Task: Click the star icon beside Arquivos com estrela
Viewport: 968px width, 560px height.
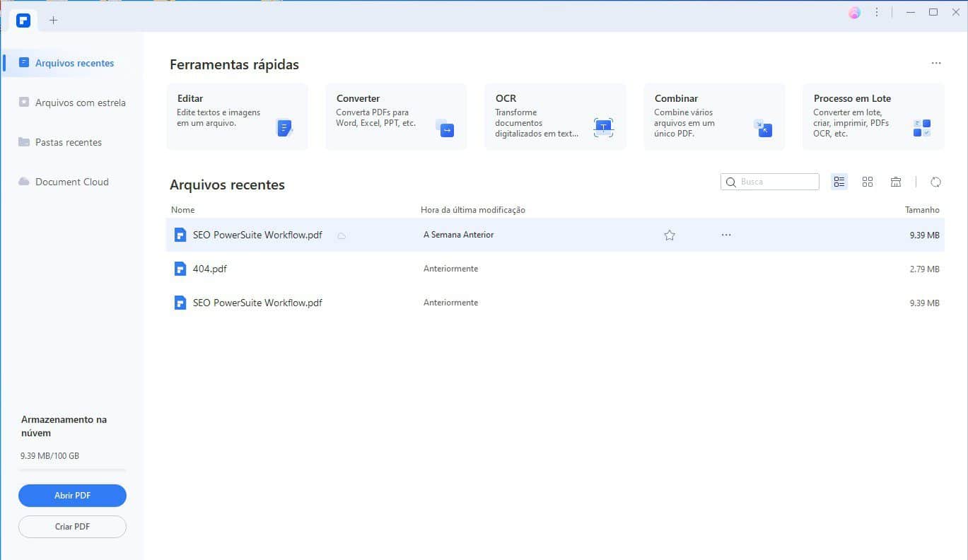Action: point(24,103)
